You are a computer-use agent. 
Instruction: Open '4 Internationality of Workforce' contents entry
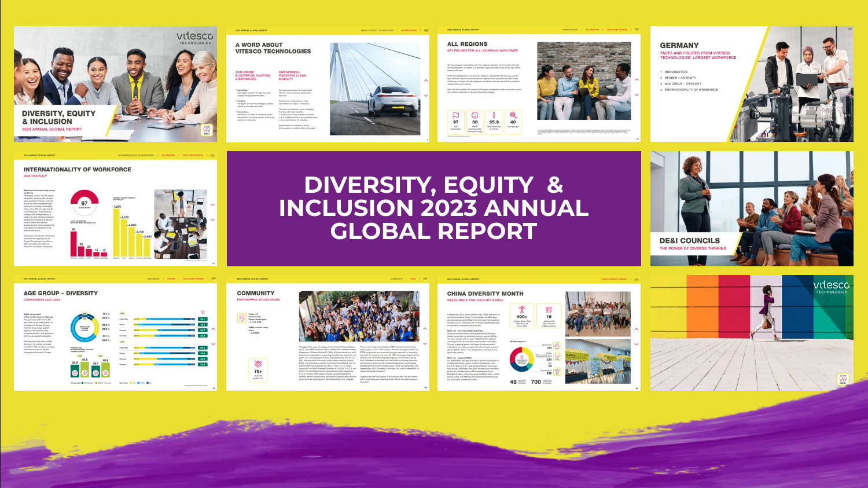coord(689,90)
